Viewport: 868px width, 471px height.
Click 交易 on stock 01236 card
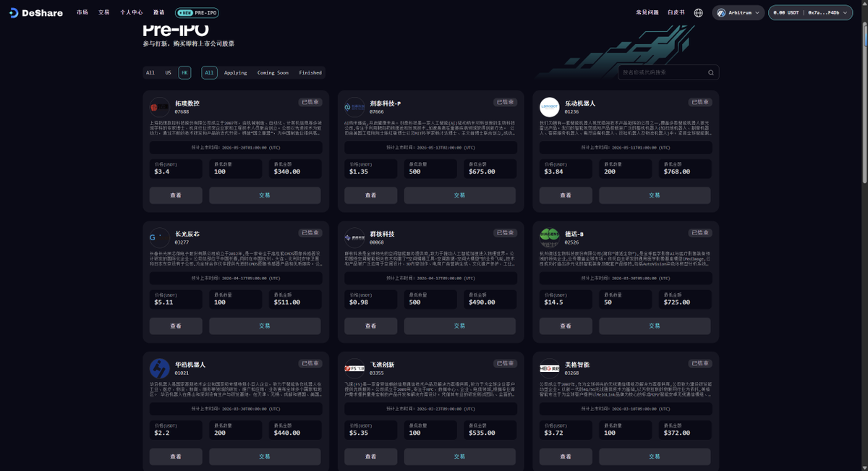(x=655, y=195)
